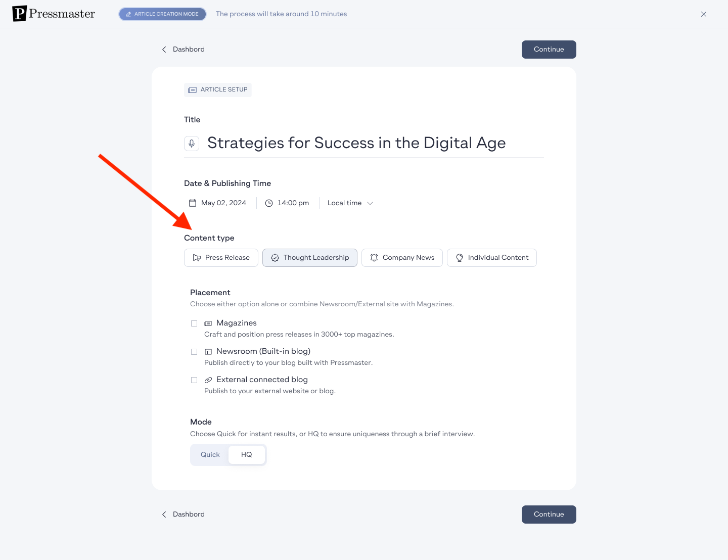The height and width of the screenshot is (560, 728).
Task: Click the Newsroom layout icon
Action: click(208, 352)
